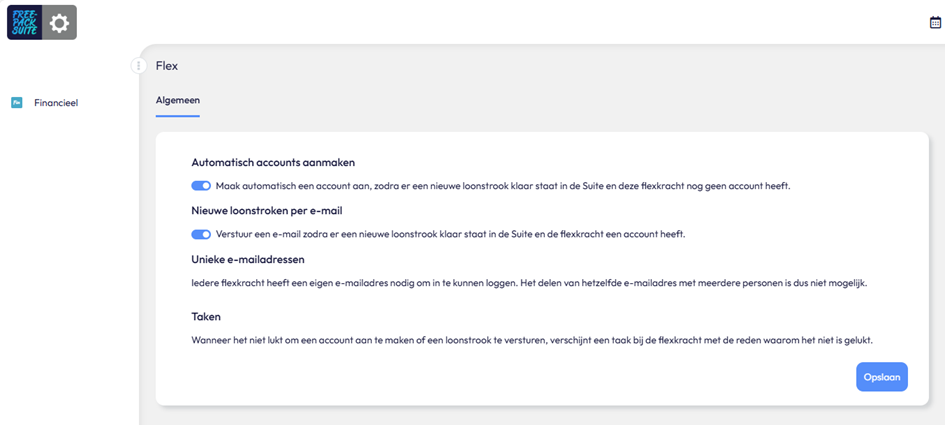Disable the automatic account creation toggle
Screen dimensions: 945x425
click(x=201, y=186)
